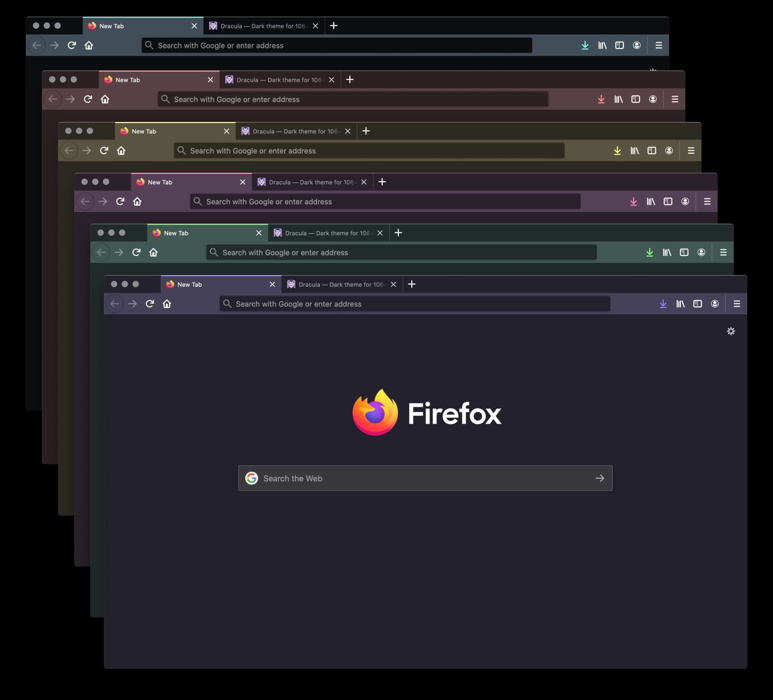Open a new tab with the plus button
This screenshot has height=700, width=773.
411,284
